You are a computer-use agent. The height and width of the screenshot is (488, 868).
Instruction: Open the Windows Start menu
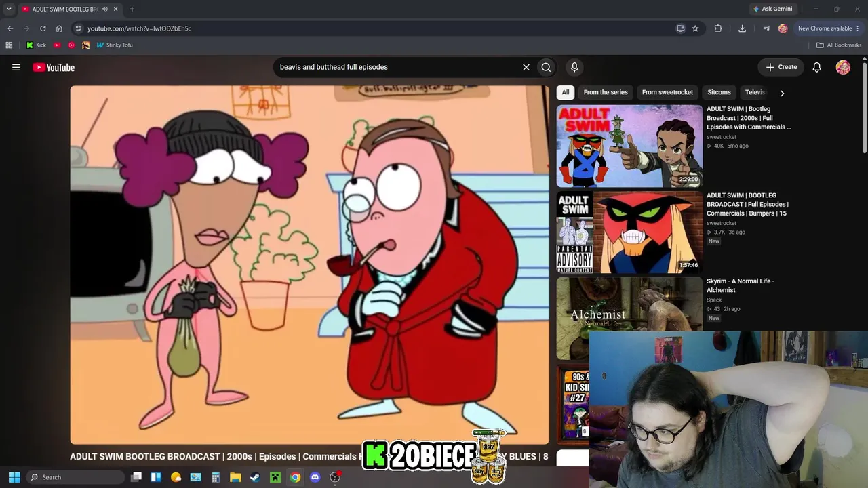[14, 477]
